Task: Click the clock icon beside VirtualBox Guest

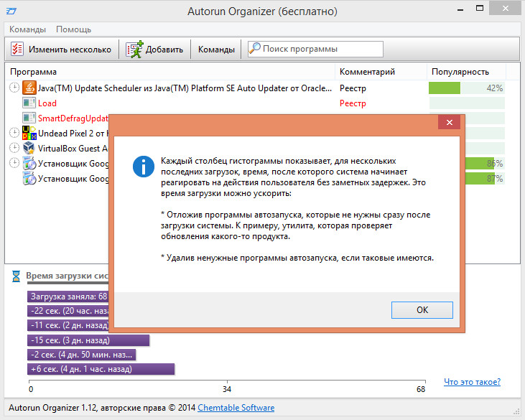Action: [14, 148]
